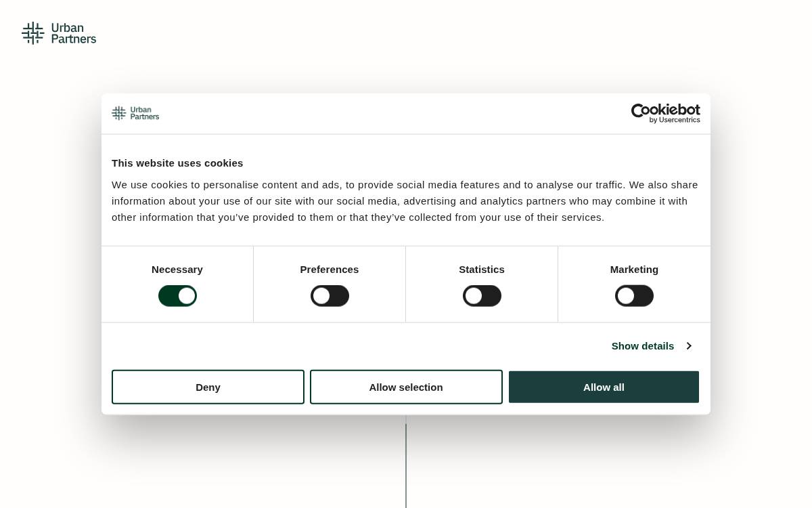Deny all cookies
Screen dimensions: 812x508
[x=208, y=387]
